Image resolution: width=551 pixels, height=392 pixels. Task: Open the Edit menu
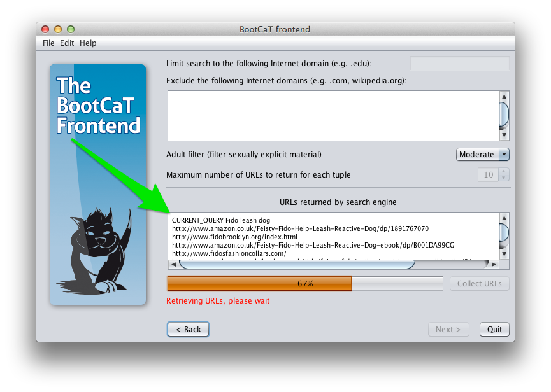click(67, 43)
